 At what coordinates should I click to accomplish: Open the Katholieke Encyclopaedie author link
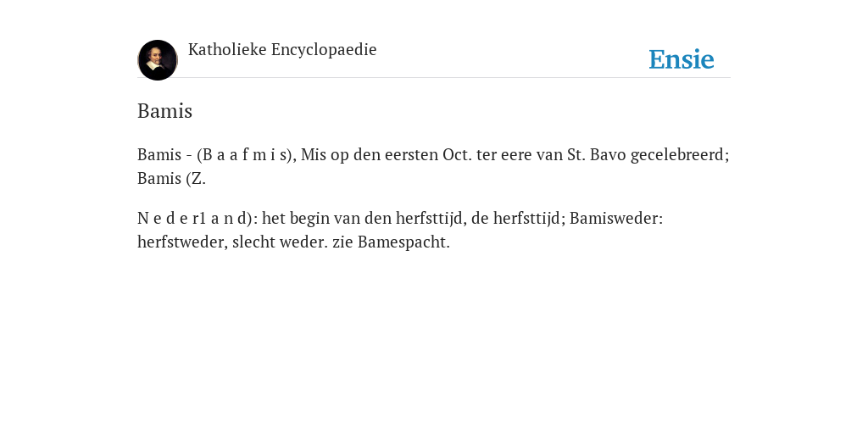282,50
